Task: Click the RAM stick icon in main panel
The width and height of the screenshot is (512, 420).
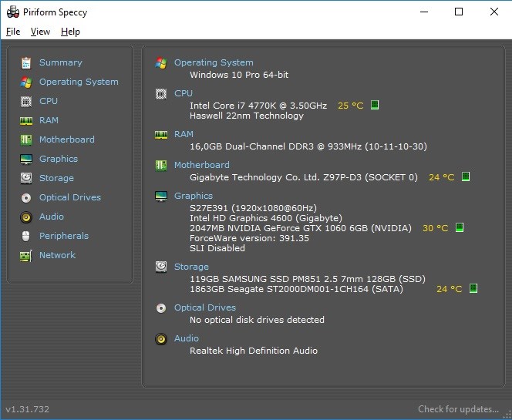Action: click(x=161, y=134)
